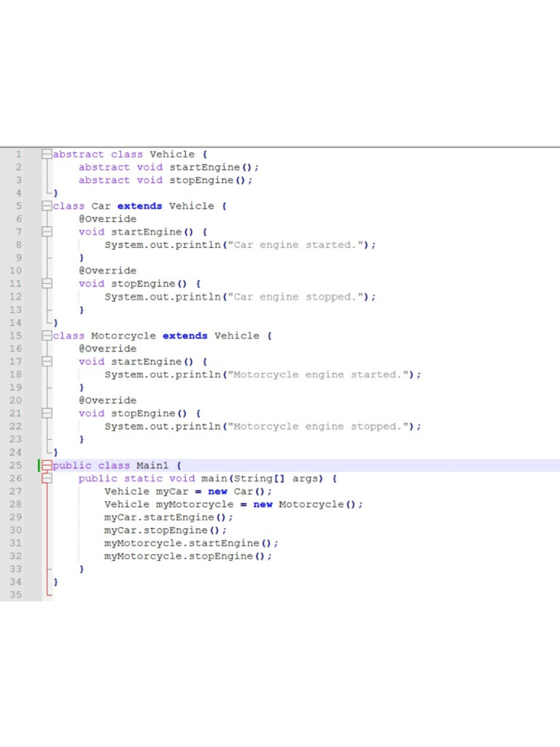Click the @Override annotation on line 20
Screen dimensions: 560x747
108,400
